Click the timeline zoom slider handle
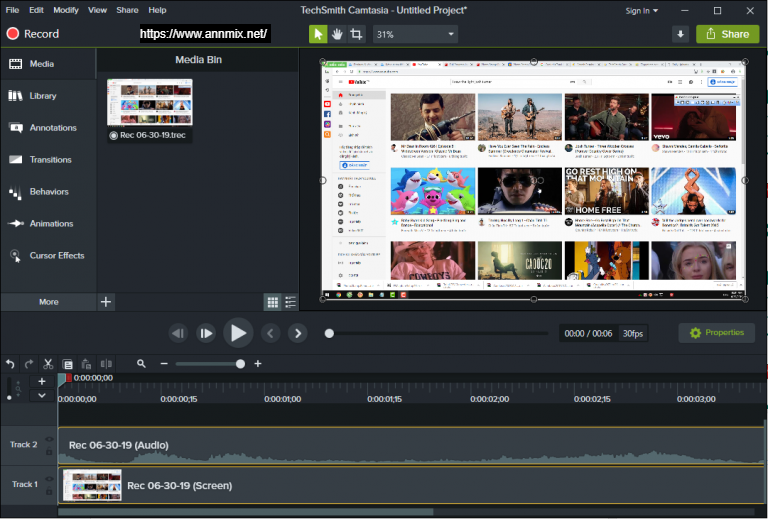Screen dimensions: 768x519 (x=240, y=364)
